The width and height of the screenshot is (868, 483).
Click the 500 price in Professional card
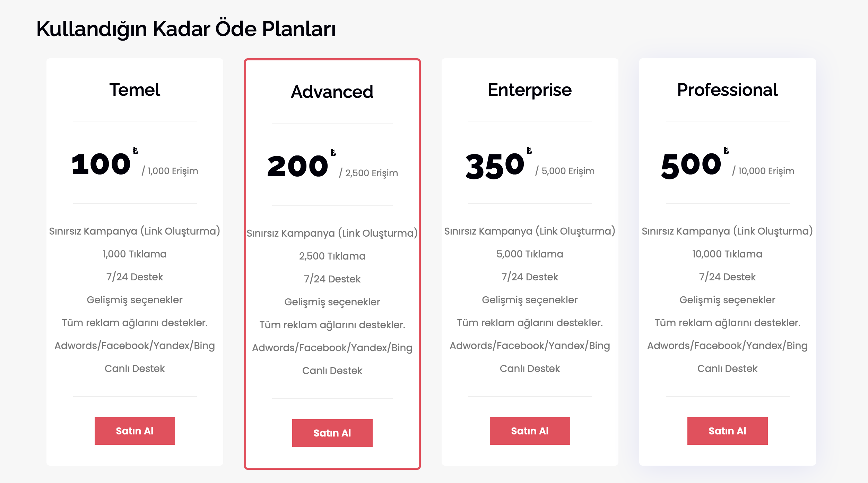pyautogui.click(x=691, y=166)
